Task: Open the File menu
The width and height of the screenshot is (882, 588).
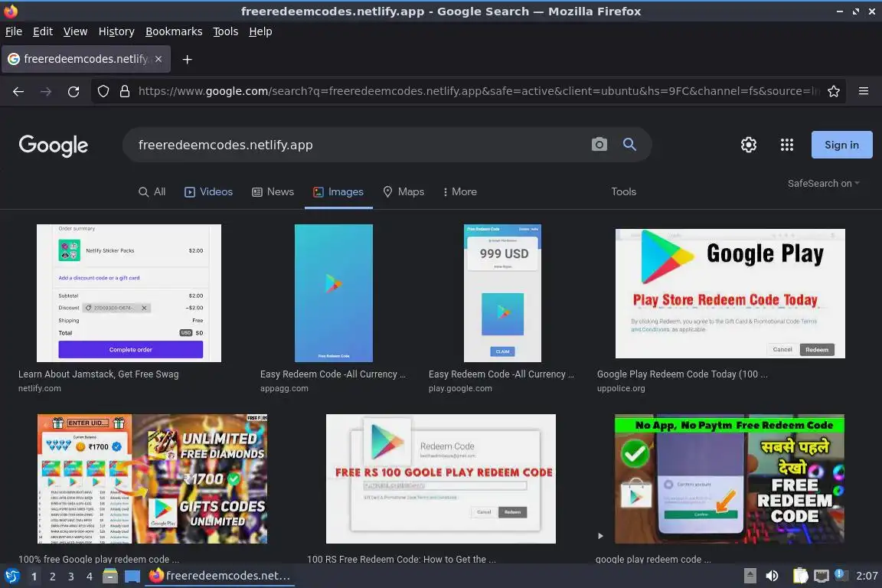Action: [x=14, y=31]
